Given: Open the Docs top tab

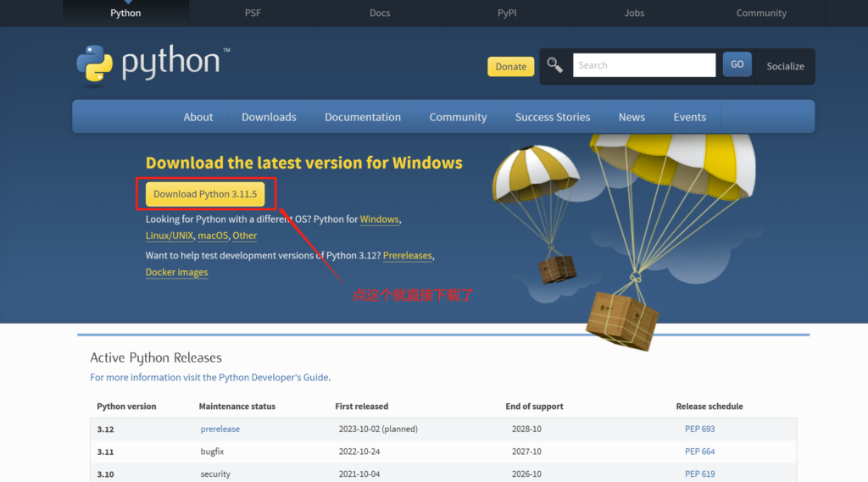Looking at the screenshot, I should coord(380,13).
